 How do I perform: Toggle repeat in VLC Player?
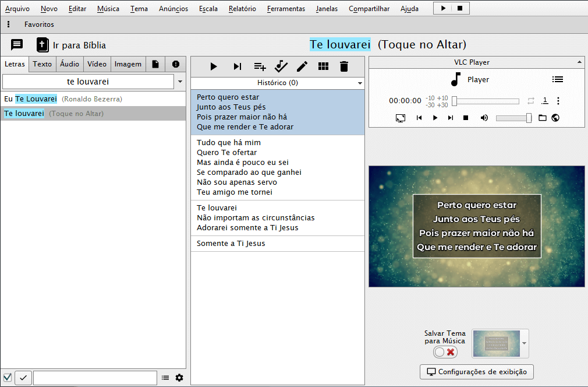[530, 101]
